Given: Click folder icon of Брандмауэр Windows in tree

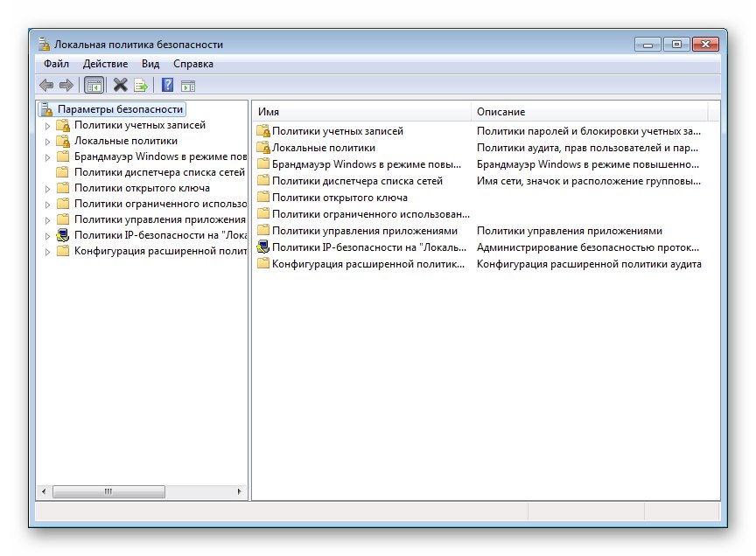Looking at the screenshot, I should [x=63, y=156].
